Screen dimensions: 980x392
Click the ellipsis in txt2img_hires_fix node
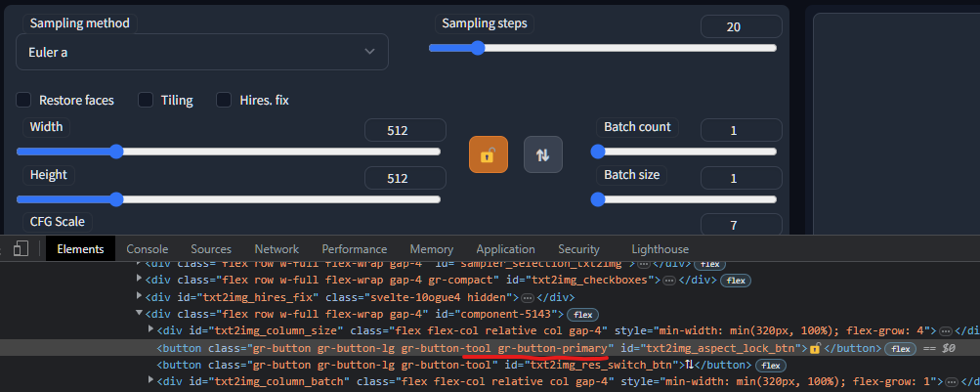528,297
